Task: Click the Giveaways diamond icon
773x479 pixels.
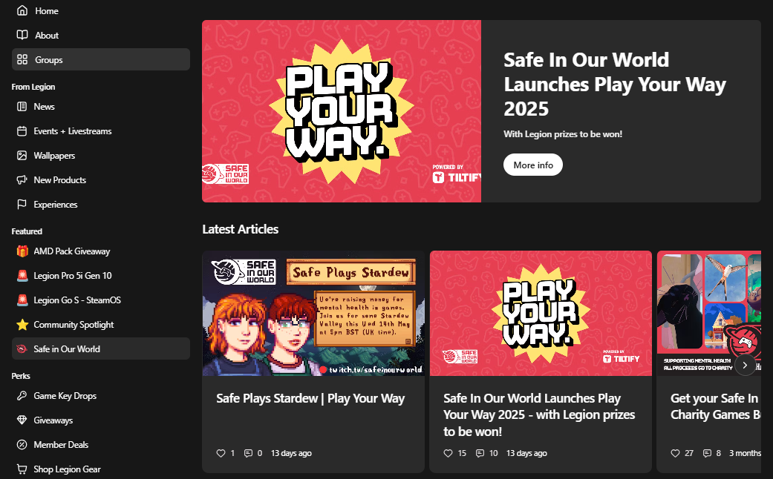Action: coord(22,420)
